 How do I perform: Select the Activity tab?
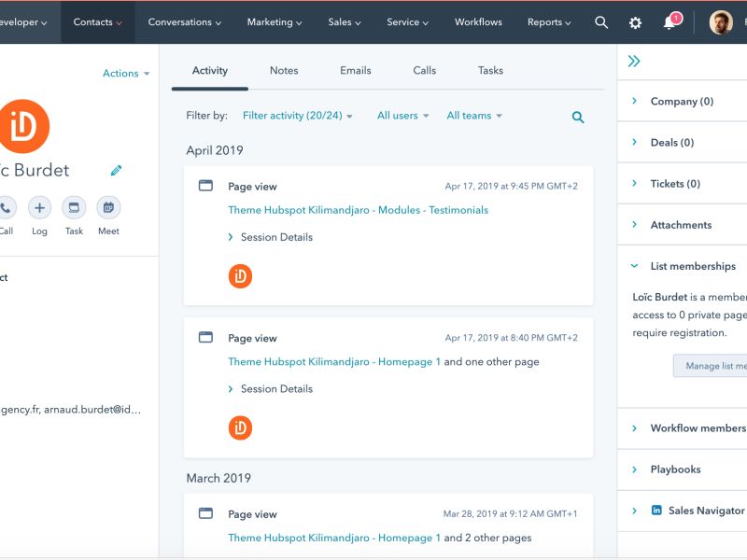[209, 71]
